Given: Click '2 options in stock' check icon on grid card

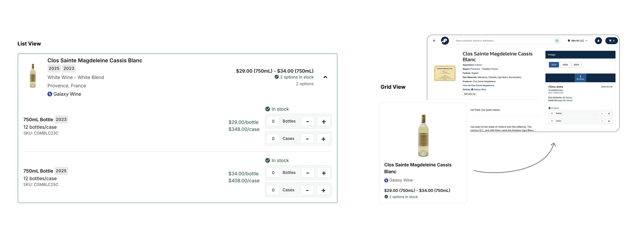Looking at the screenshot, I should click(386, 197).
